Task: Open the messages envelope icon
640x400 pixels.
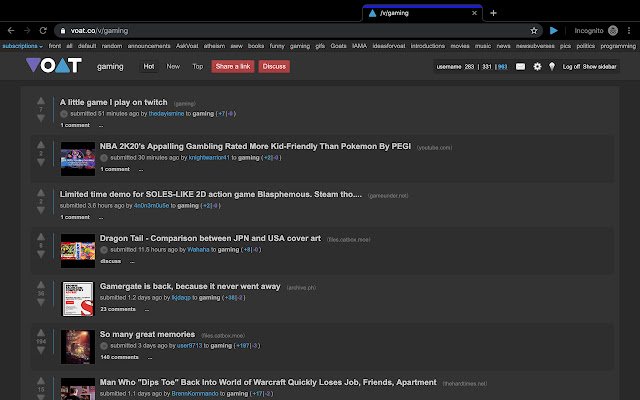Action: click(520, 67)
